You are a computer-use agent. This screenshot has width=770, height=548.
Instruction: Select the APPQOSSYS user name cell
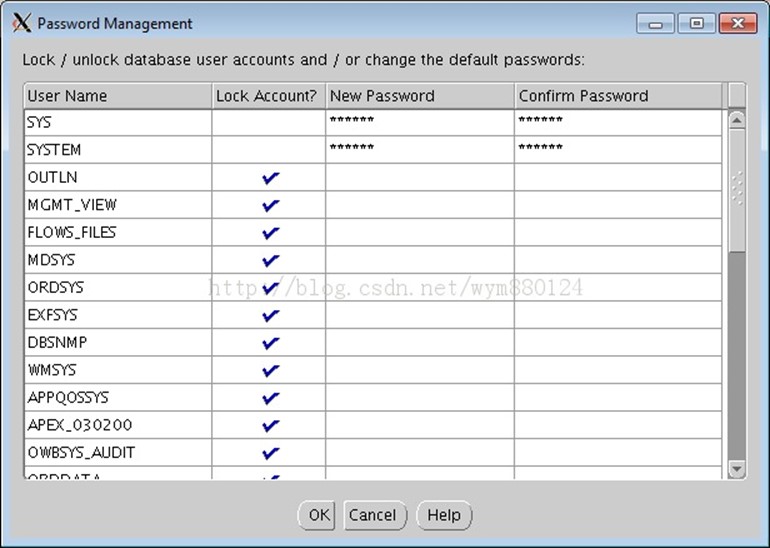coord(118,397)
